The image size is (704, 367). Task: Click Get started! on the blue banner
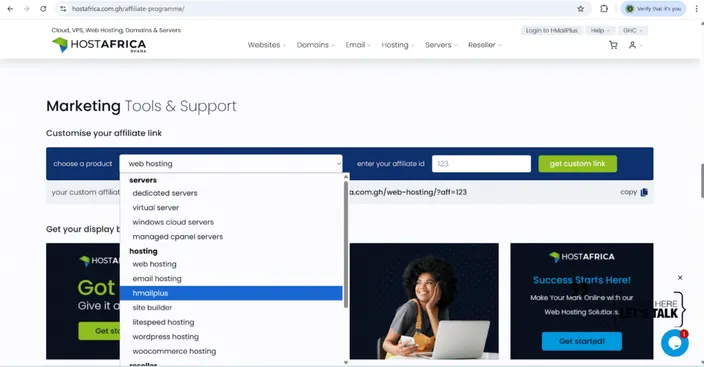pos(582,341)
